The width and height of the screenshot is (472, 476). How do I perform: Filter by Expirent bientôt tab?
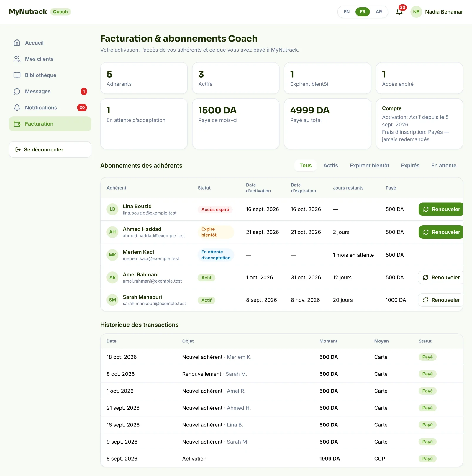point(369,165)
